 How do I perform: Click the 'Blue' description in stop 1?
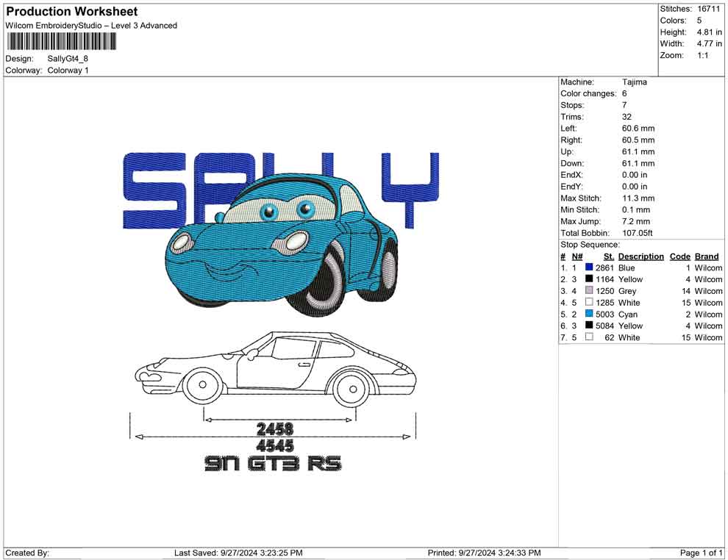click(x=627, y=268)
